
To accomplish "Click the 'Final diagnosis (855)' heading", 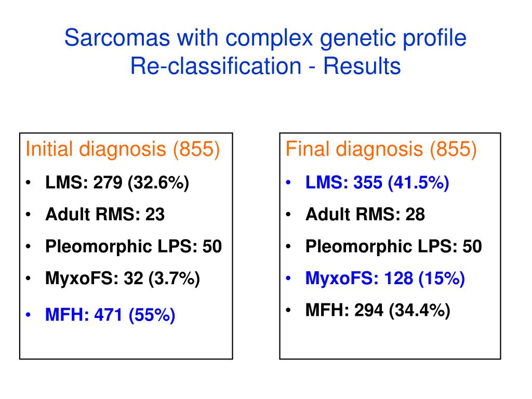I will (381, 149).
